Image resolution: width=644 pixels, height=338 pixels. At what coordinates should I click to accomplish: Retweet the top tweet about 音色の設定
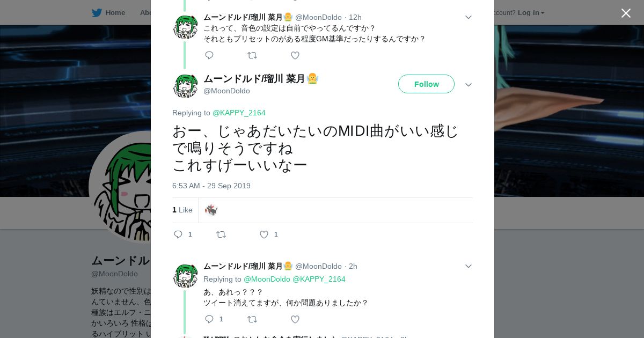[252, 55]
